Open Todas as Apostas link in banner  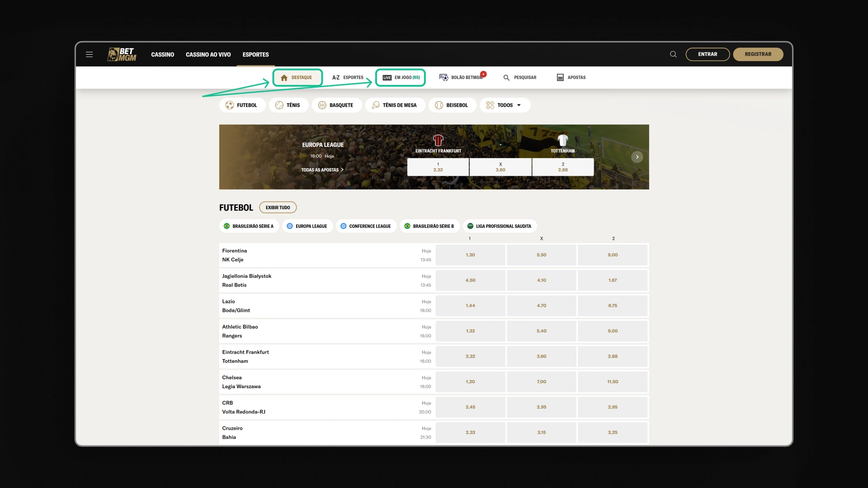pos(322,170)
